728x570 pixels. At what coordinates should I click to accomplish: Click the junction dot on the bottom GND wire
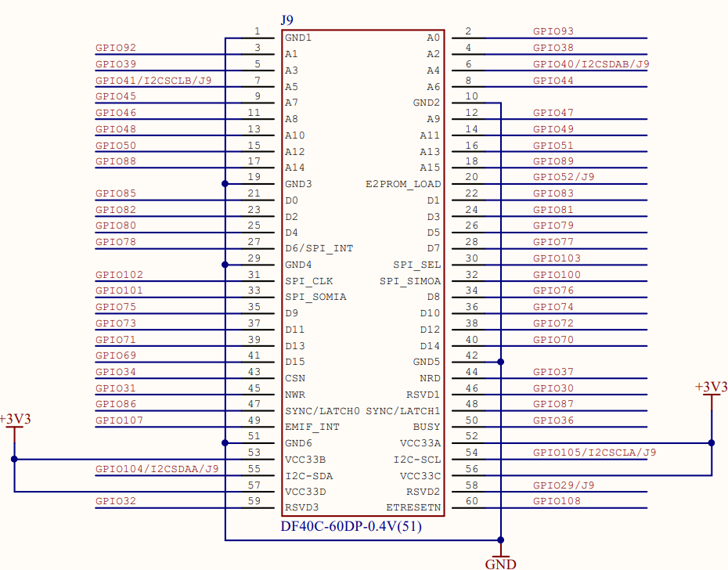500,540
